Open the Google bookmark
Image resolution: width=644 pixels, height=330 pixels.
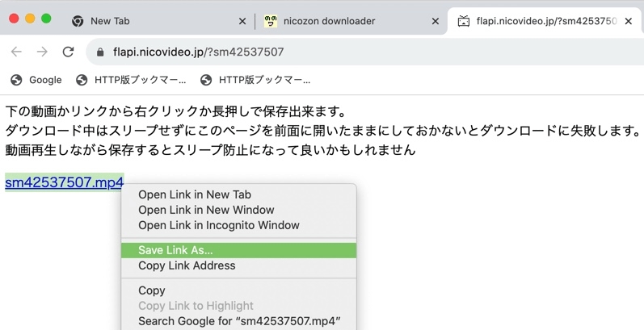coord(36,80)
